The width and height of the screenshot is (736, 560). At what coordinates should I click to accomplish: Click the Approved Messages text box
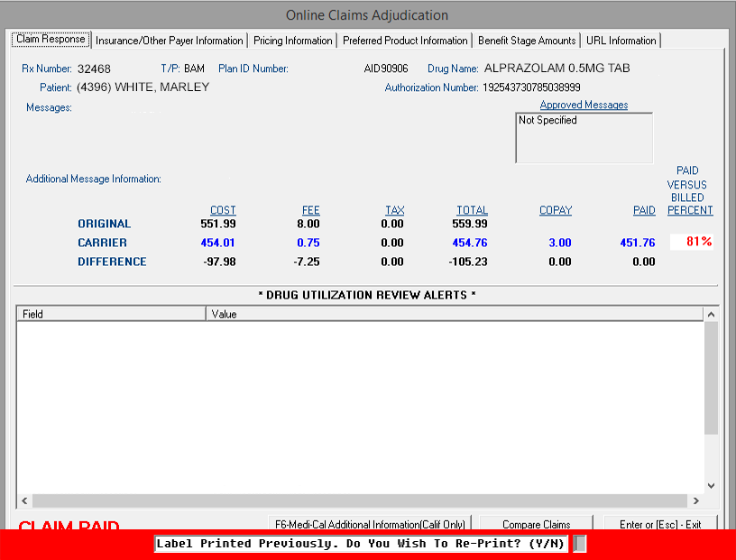[584, 138]
